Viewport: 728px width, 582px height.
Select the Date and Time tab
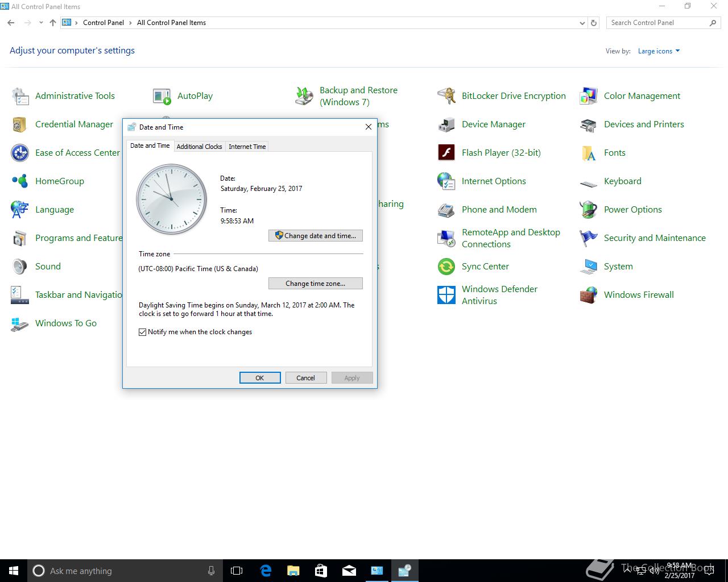pyautogui.click(x=150, y=145)
